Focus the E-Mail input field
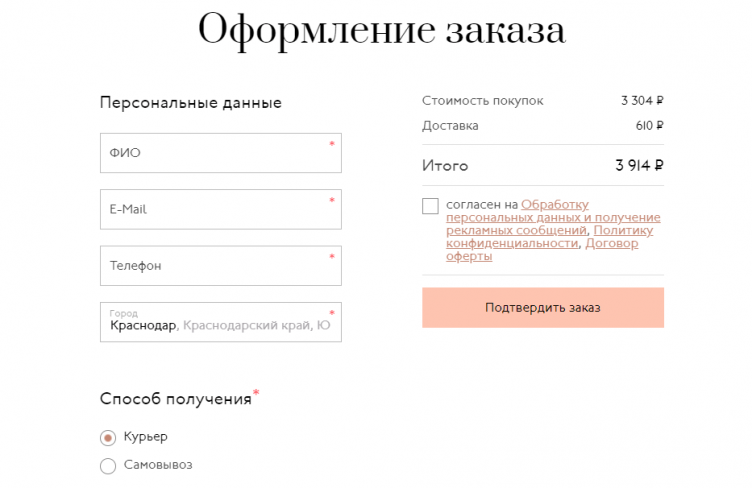752x488 pixels. [x=220, y=209]
